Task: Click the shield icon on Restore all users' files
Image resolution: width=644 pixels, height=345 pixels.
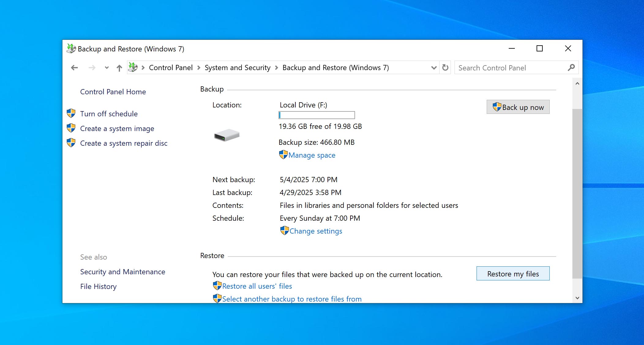Action: (x=217, y=286)
